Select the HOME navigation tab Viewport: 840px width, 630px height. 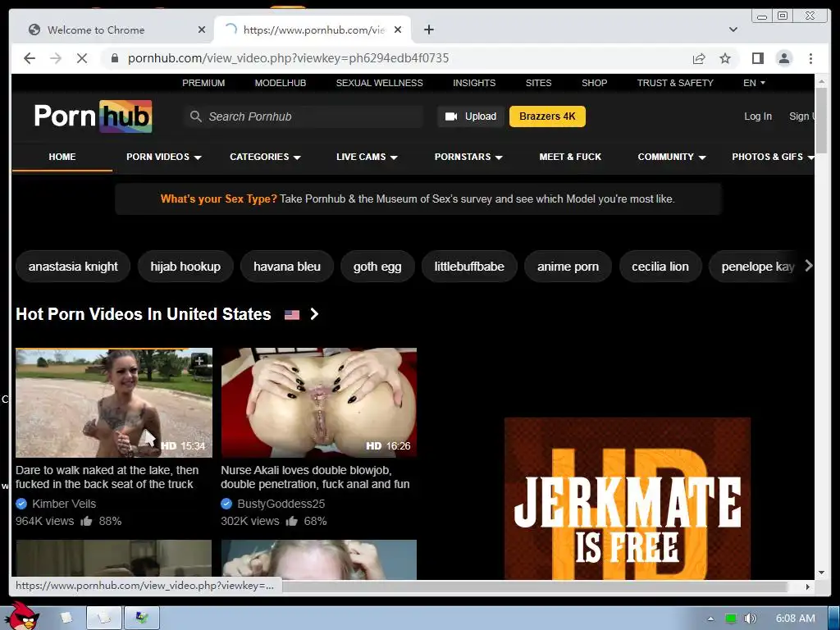tap(62, 157)
